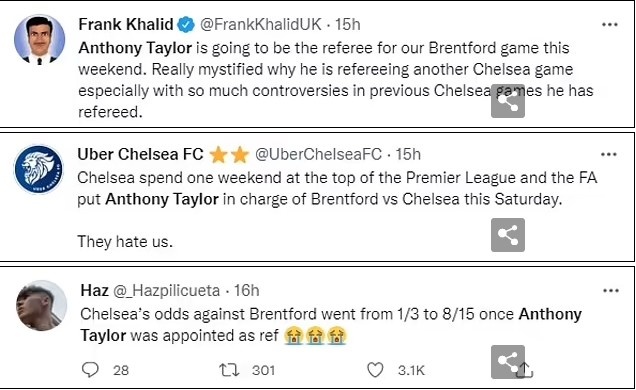Open Frank Khalid's profile picture

[x=39, y=39]
